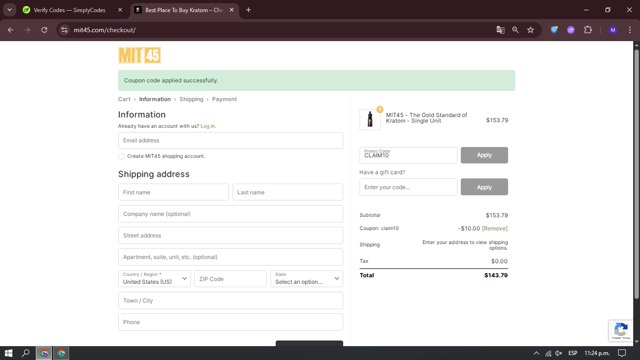Click the second Chrome taskbar icon

[x=61, y=353]
